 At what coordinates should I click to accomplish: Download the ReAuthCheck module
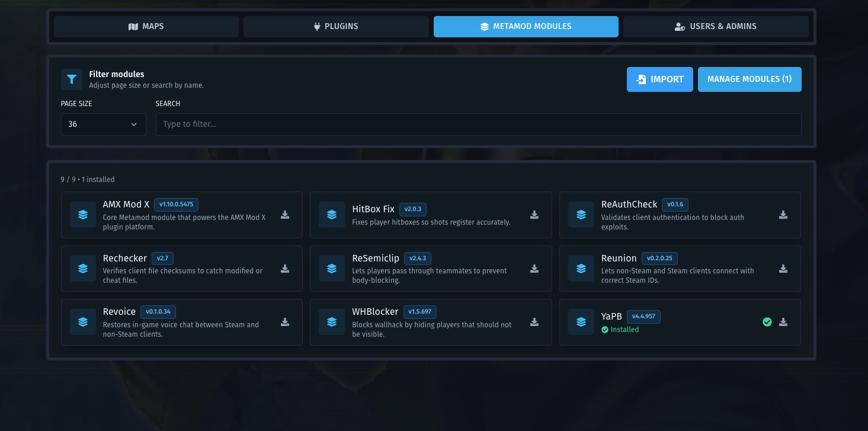pyautogui.click(x=783, y=215)
